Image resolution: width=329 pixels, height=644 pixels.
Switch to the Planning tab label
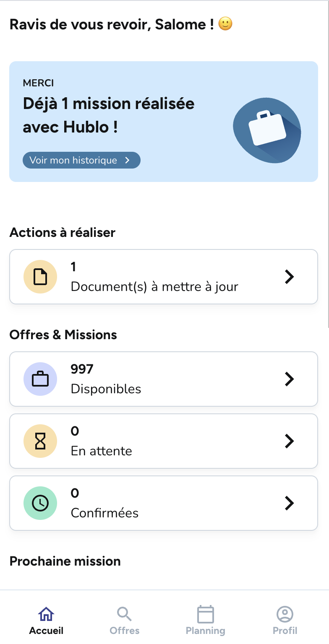click(x=206, y=631)
